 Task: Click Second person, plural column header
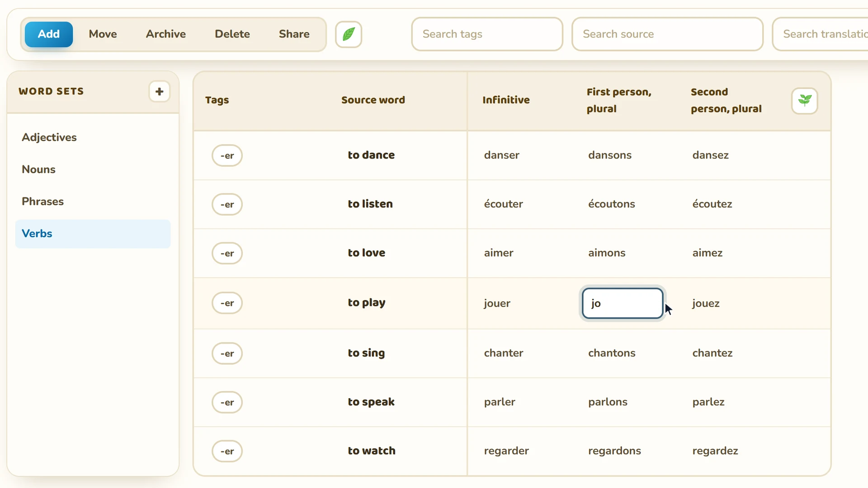pos(726,100)
